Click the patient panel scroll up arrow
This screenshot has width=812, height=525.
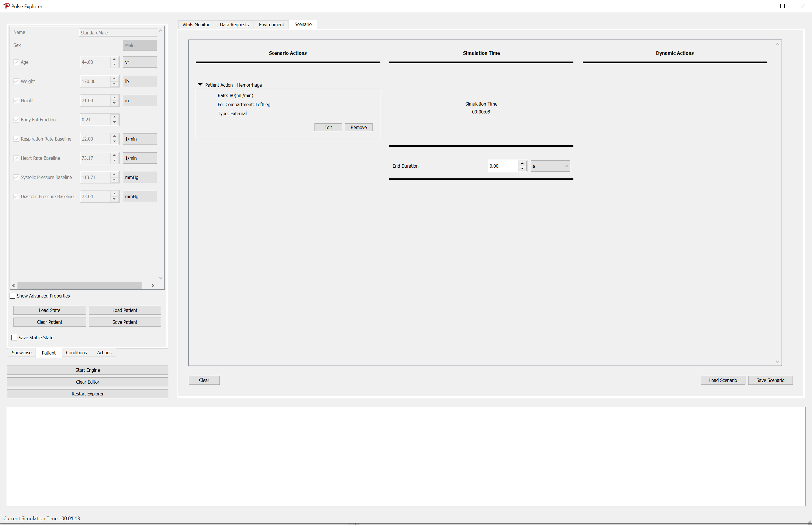tap(160, 31)
